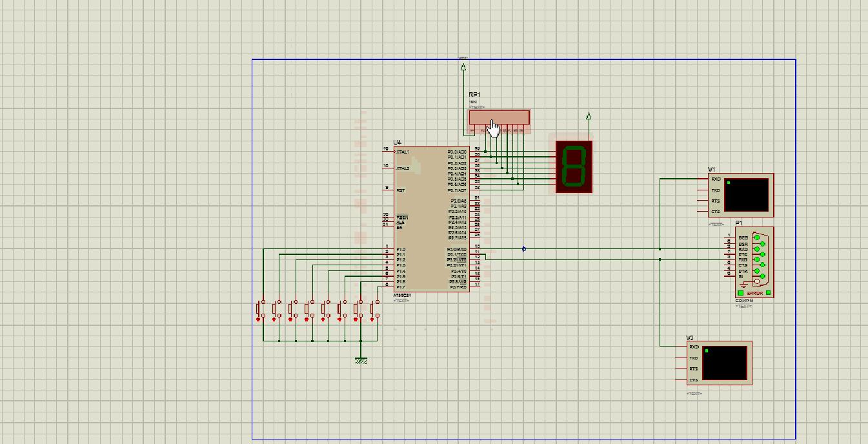This screenshot has width=868, height=444.
Task: Click the V2 reference label
Action: coord(690,338)
